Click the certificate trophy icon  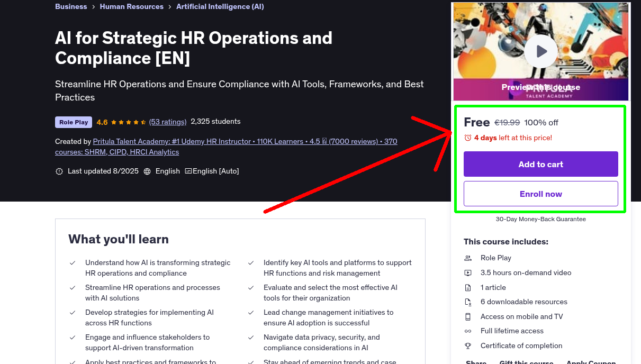tap(468, 346)
